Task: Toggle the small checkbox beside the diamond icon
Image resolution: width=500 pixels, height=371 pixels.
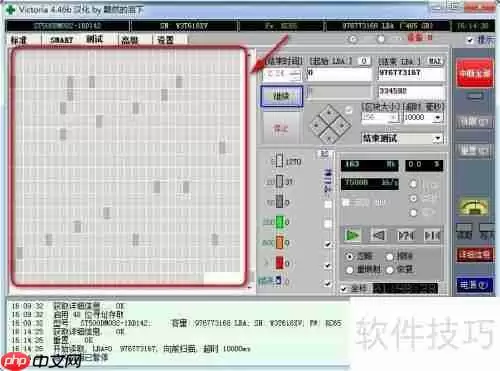Action: 348,110
